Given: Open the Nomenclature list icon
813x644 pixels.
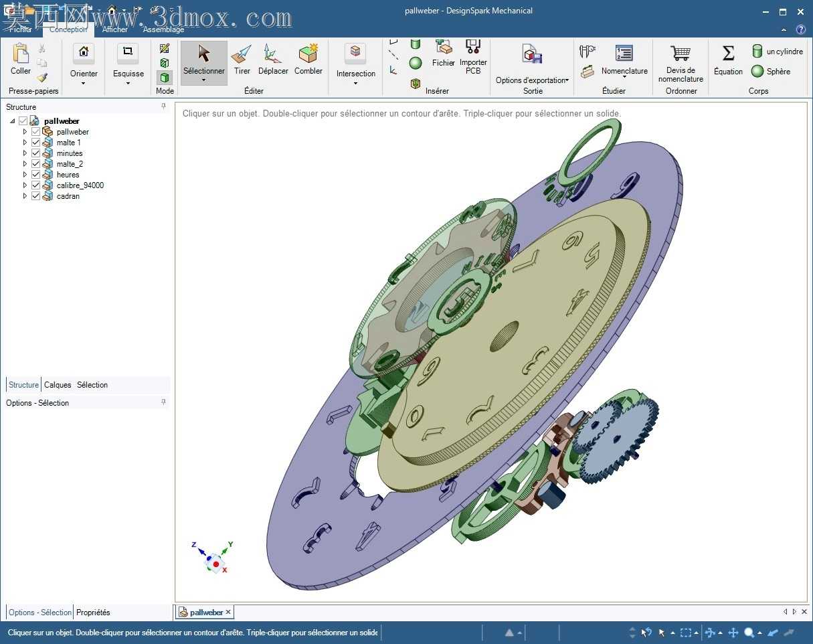Looking at the screenshot, I should tap(624, 54).
